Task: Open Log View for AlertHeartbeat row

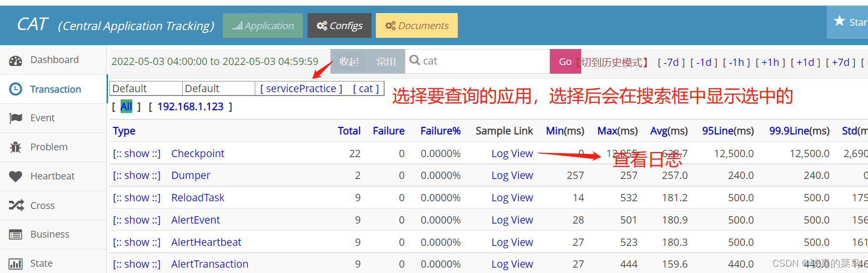Action: pos(512,242)
